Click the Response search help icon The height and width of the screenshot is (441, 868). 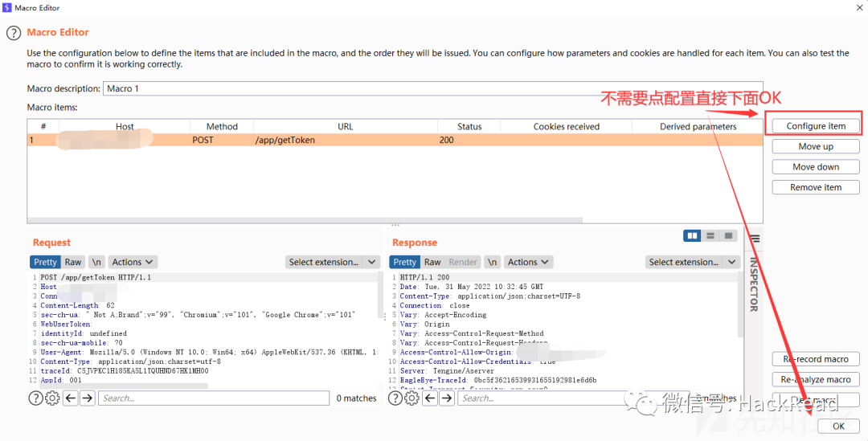coord(395,398)
